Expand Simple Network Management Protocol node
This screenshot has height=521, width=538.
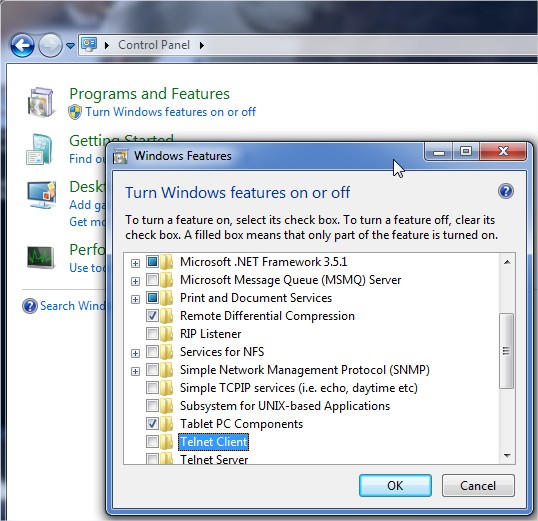point(136,371)
